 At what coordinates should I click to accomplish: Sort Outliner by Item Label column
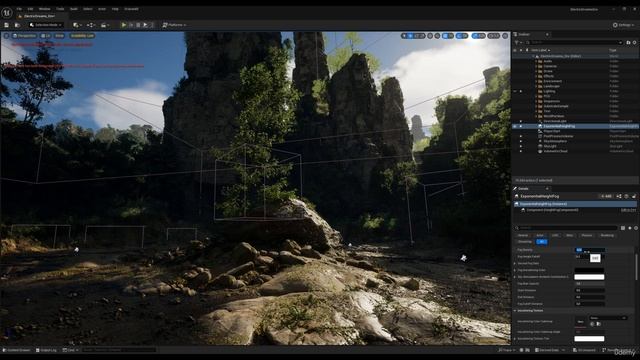point(540,50)
